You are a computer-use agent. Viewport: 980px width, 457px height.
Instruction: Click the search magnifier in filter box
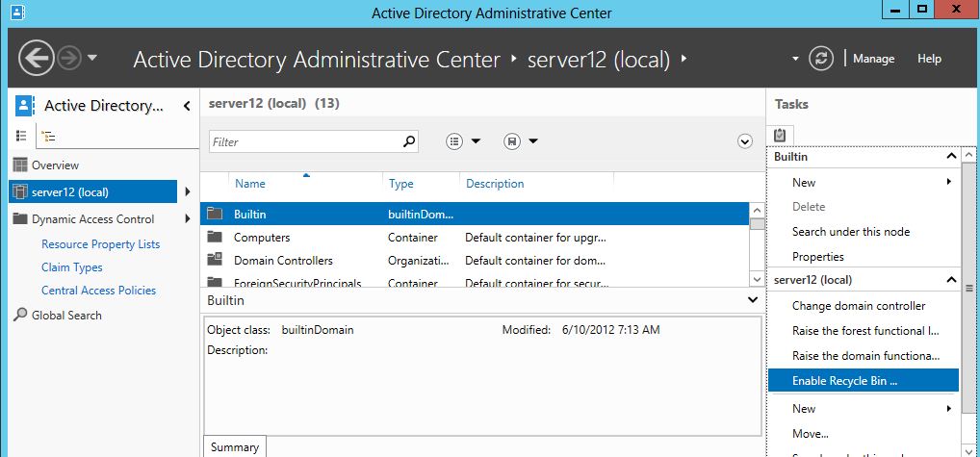[409, 141]
